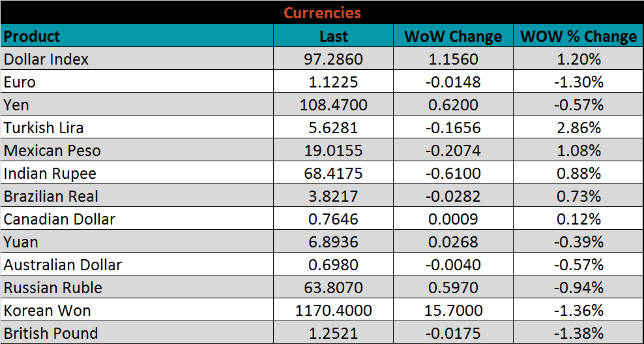Select the Yen product cell
Screen dimensions: 644x344
point(17,105)
